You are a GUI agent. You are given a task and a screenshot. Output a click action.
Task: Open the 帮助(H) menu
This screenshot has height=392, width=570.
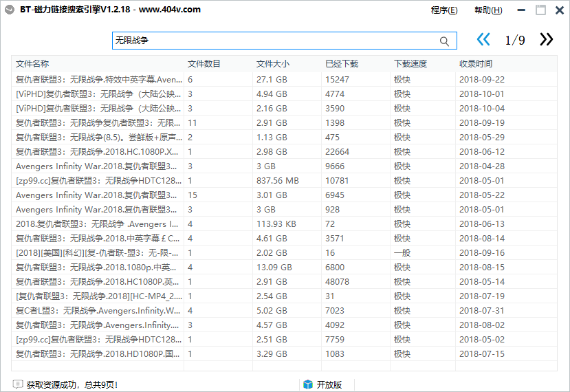[x=488, y=10]
